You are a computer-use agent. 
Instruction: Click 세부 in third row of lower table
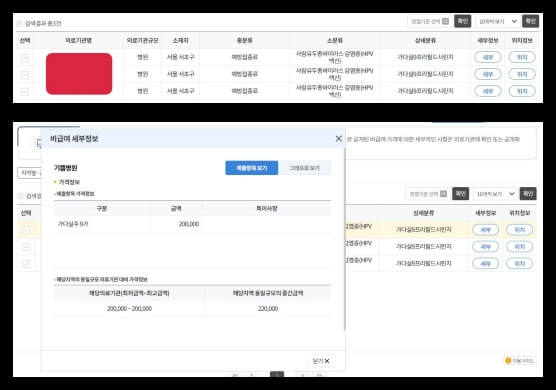485,264
